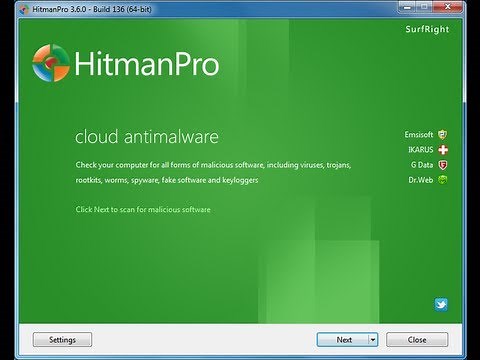
Task: Click Next to start scanning
Action: coord(343,340)
